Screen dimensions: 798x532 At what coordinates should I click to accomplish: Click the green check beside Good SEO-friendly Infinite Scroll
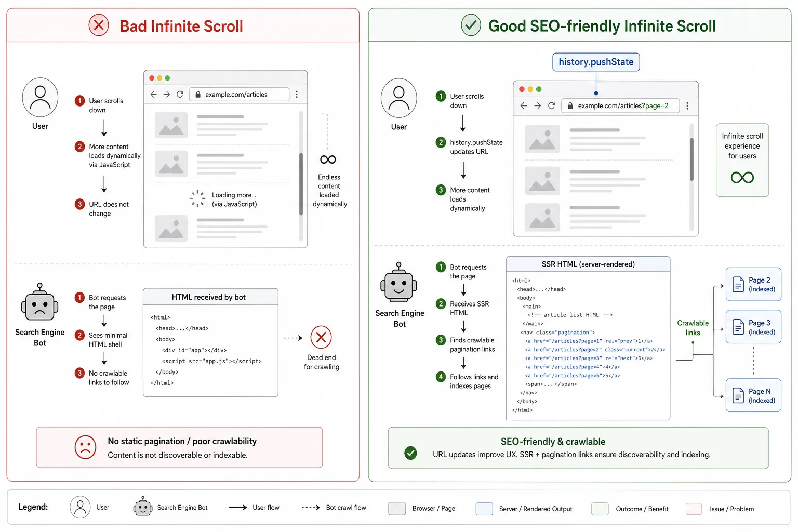click(471, 25)
